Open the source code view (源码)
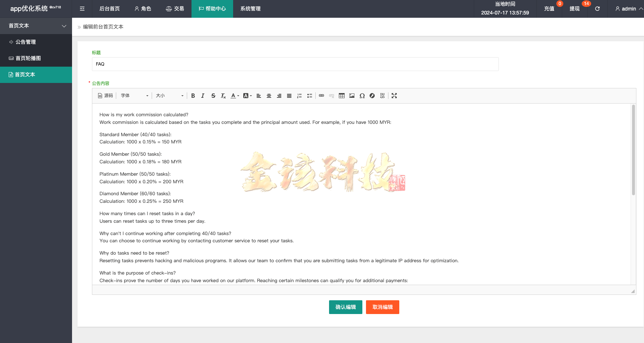 point(105,96)
